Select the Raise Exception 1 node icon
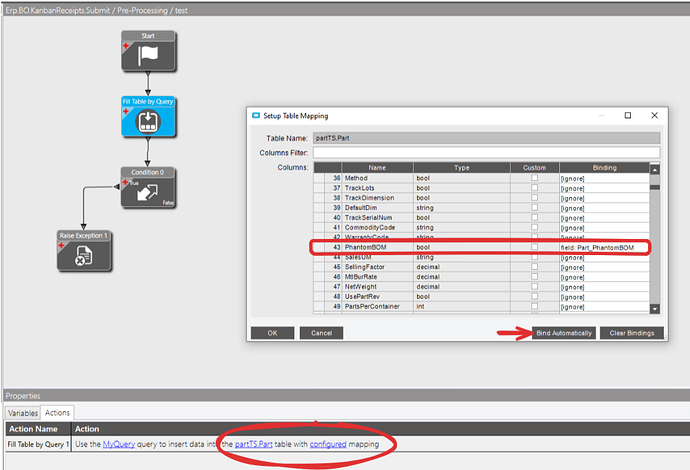Screen dimensions: 690x470 (84, 256)
